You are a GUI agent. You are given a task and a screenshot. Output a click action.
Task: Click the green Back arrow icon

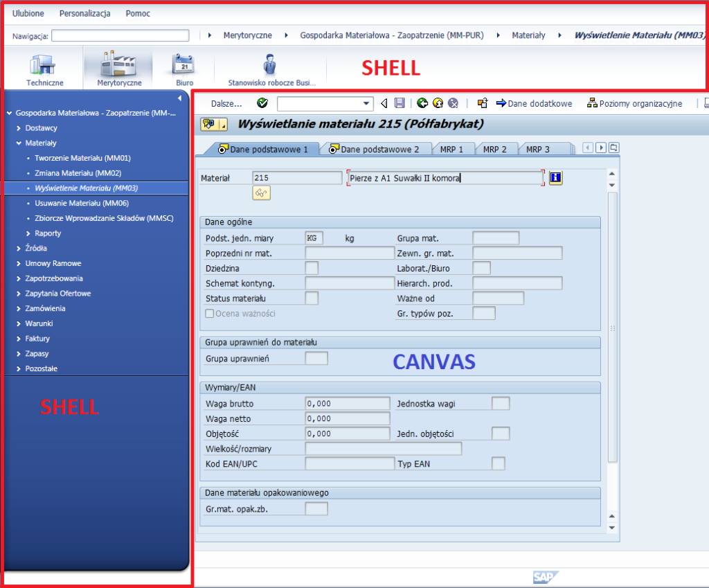coord(422,103)
